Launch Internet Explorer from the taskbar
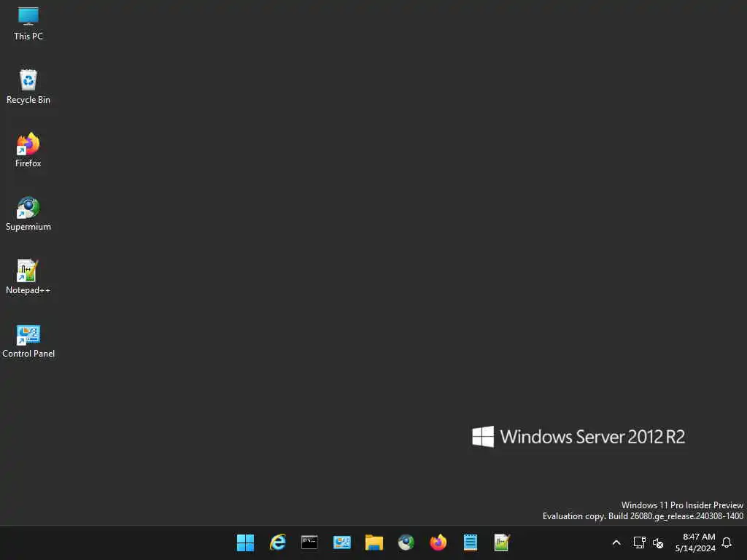 tap(278, 542)
